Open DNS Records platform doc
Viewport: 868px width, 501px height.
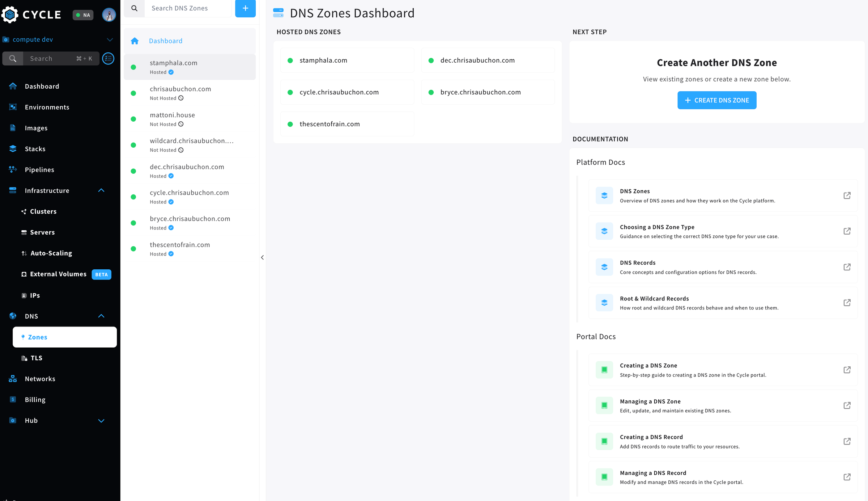coord(723,267)
